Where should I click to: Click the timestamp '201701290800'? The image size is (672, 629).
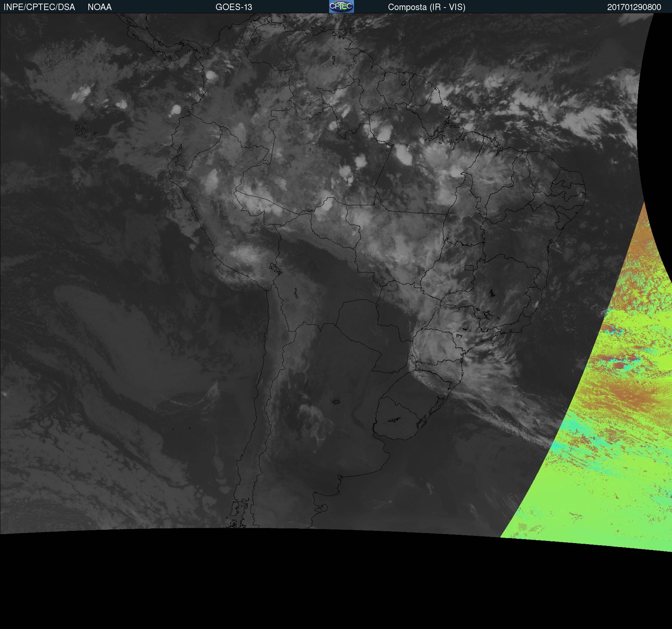[634, 7]
